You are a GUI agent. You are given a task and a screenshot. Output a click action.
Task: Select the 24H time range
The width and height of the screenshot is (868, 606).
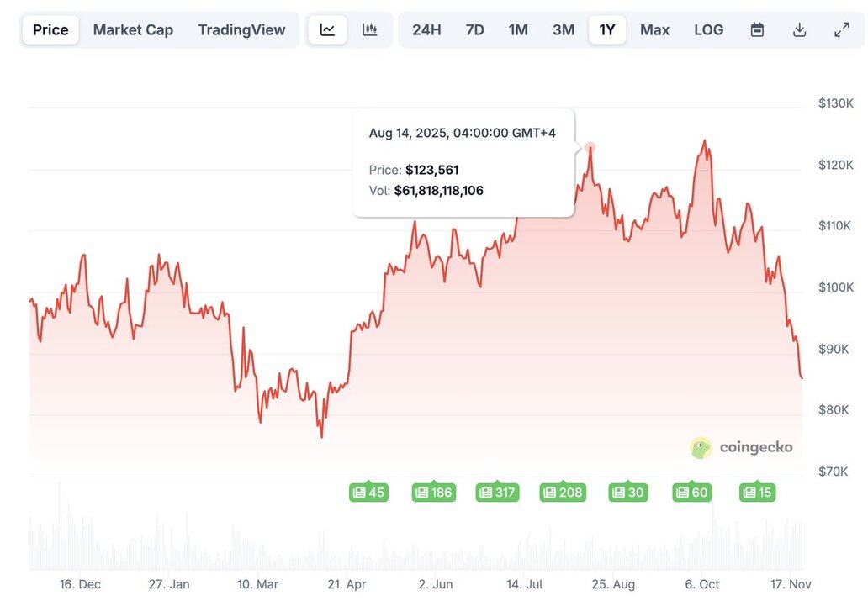[x=426, y=30]
